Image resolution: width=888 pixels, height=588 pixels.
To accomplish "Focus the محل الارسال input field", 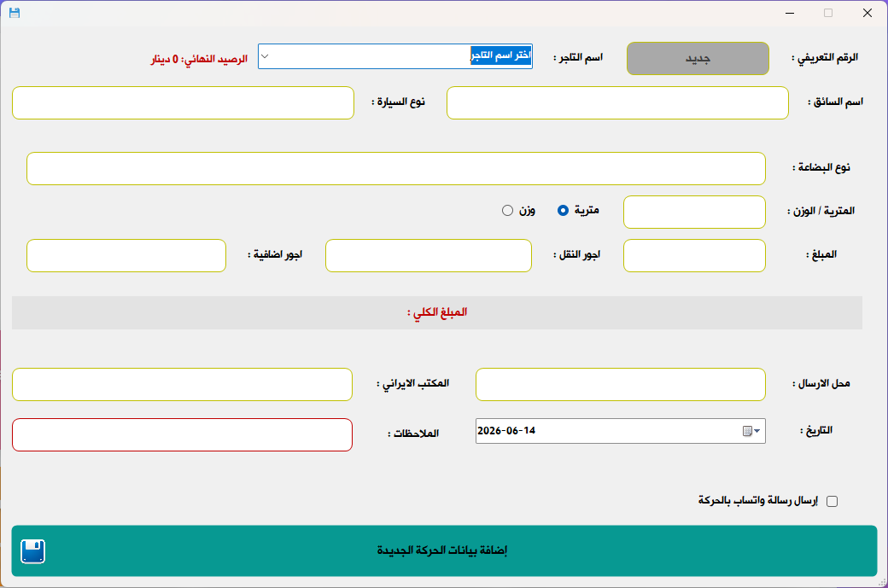I will pyautogui.click(x=621, y=385).
